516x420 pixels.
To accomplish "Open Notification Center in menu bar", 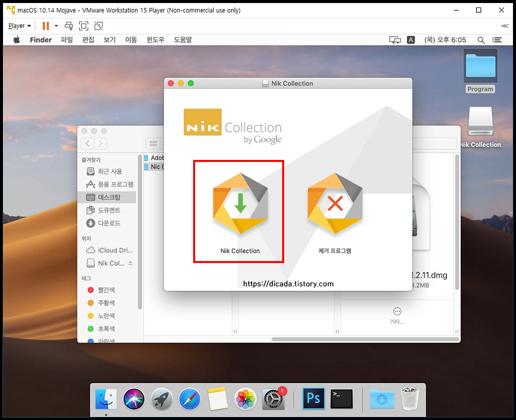I will tap(497, 40).
